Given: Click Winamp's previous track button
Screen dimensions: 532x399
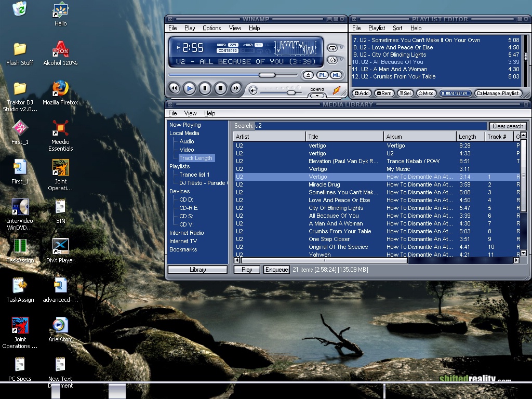Looking at the screenshot, I should tap(175, 88).
